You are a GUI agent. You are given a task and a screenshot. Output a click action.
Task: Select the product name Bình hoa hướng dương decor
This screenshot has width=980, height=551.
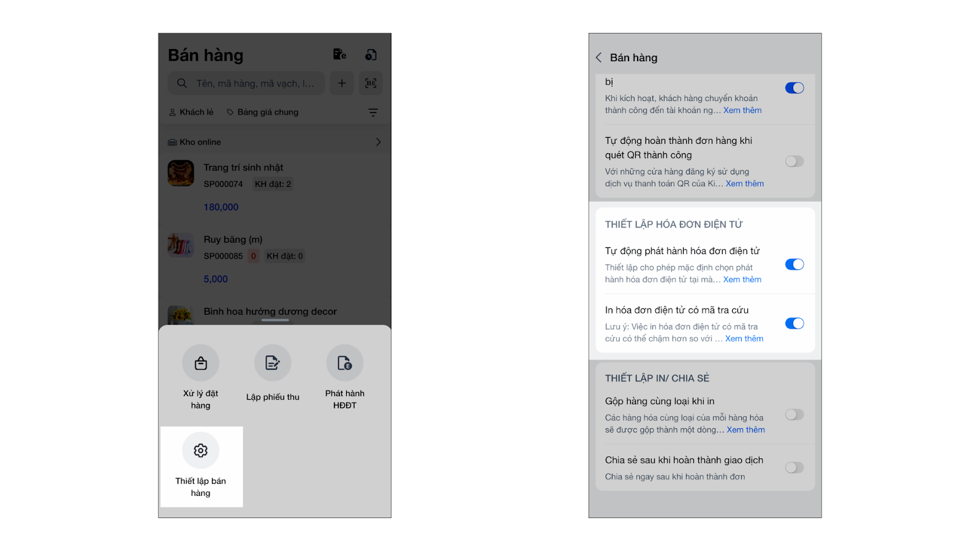[270, 312]
